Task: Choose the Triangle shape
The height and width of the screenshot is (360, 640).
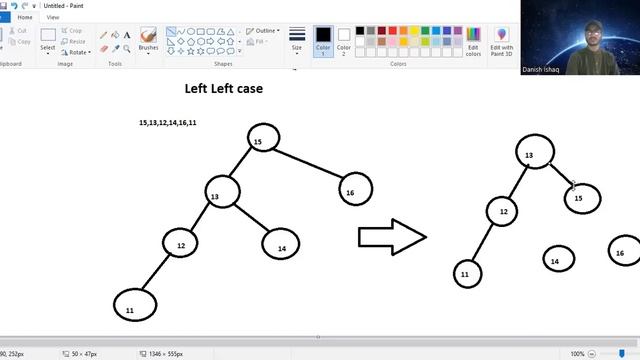Action: pyautogui.click(x=231, y=31)
